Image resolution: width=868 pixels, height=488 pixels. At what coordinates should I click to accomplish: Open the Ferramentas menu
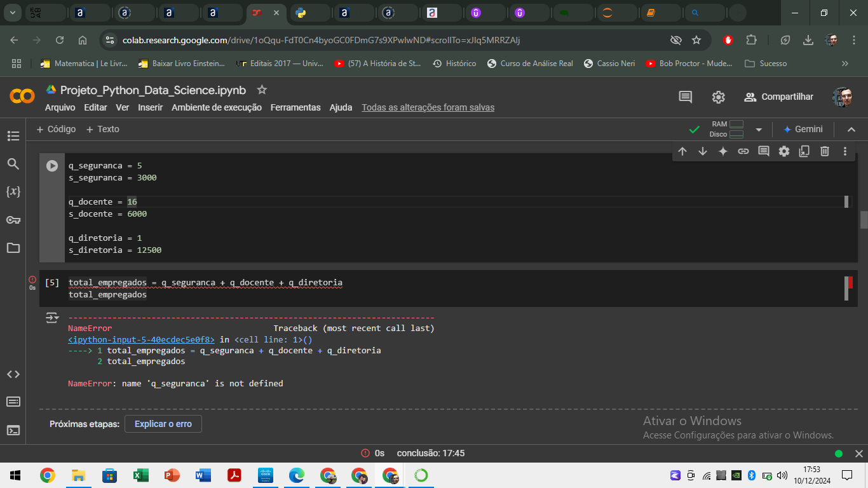[x=295, y=107]
